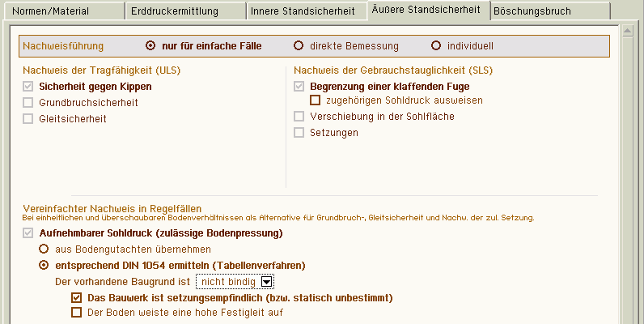Tick the Setzungen checkbox
Image resolution: width=644 pixels, height=324 pixels.
click(x=299, y=133)
